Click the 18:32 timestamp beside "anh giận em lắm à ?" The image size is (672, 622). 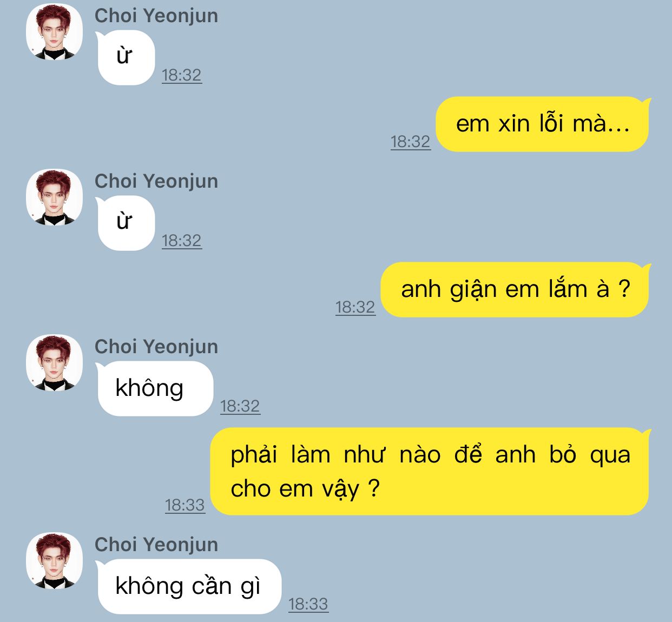[x=355, y=307]
